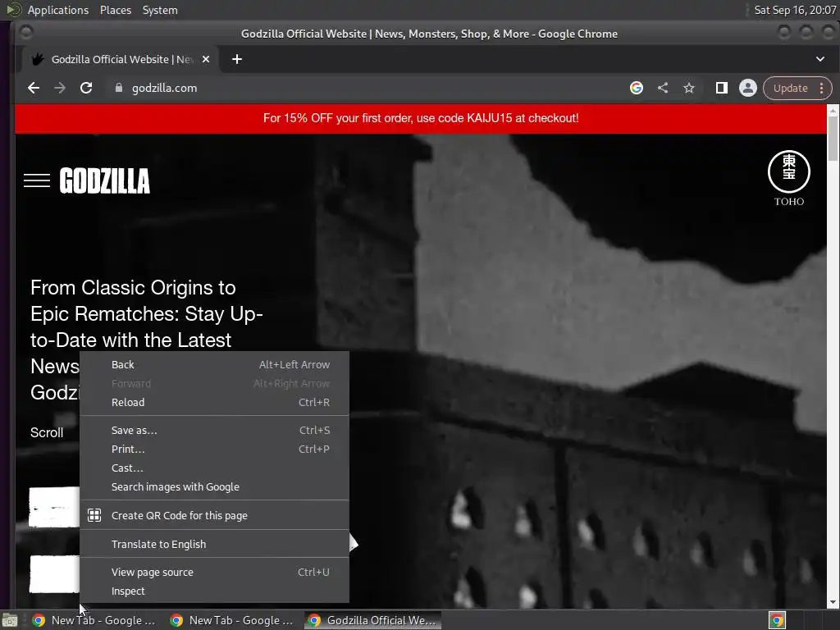Click the page vertical scrollbar thumb
The height and width of the screenshot is (630, 840).
833,138
